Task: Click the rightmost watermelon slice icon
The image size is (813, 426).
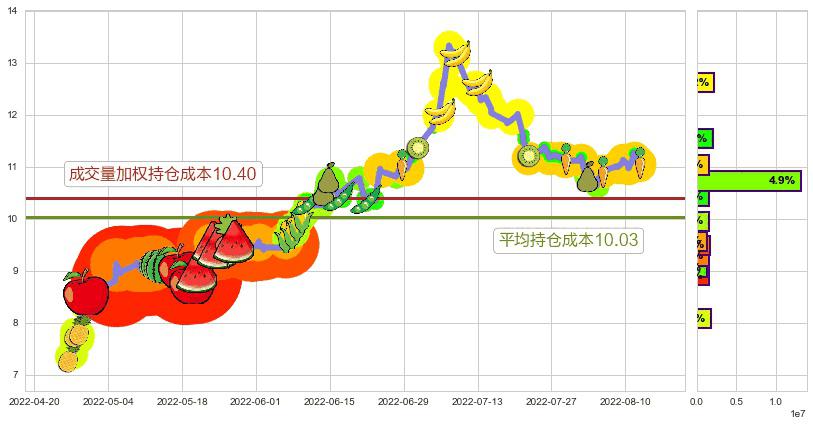Action: 234,241
